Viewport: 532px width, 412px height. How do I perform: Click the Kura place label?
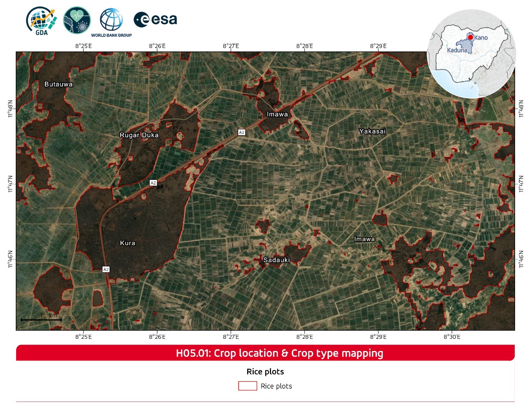click(128, 243)
